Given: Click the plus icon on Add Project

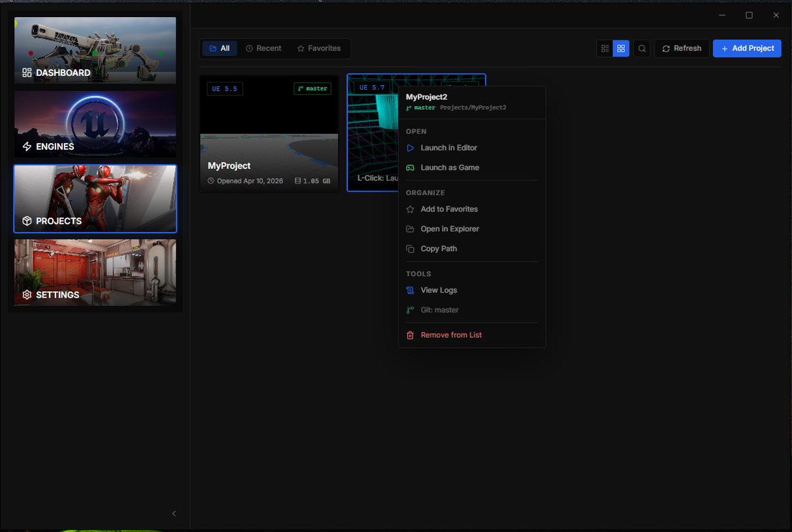Looking at the screenshot, I should (x=725, y=48).
